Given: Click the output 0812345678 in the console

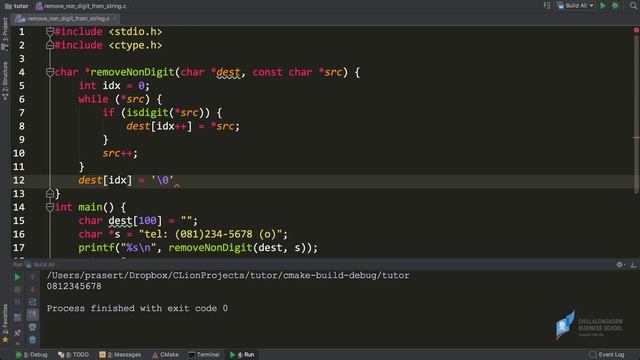Looking at the screenshot, I should [x=74, y=287].
